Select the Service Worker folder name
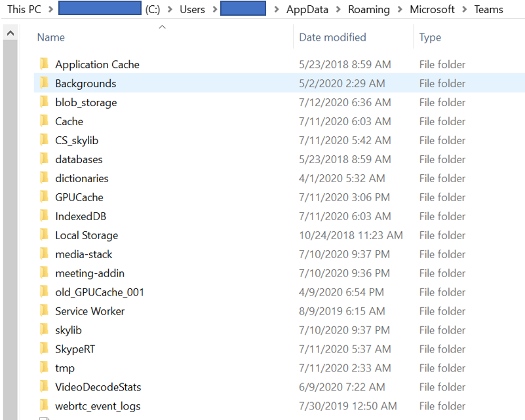The image size is (525, 420). (90, 311)
